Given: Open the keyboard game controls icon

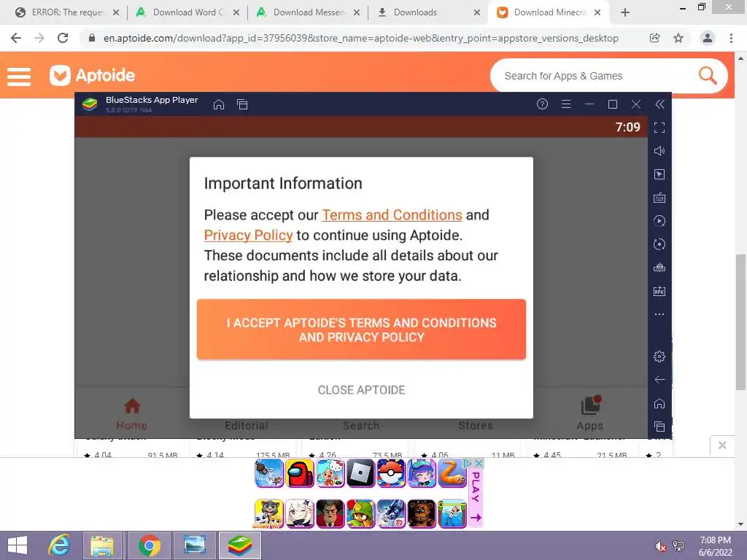Looking at the screenshot, I should click(x=659, y=198).
